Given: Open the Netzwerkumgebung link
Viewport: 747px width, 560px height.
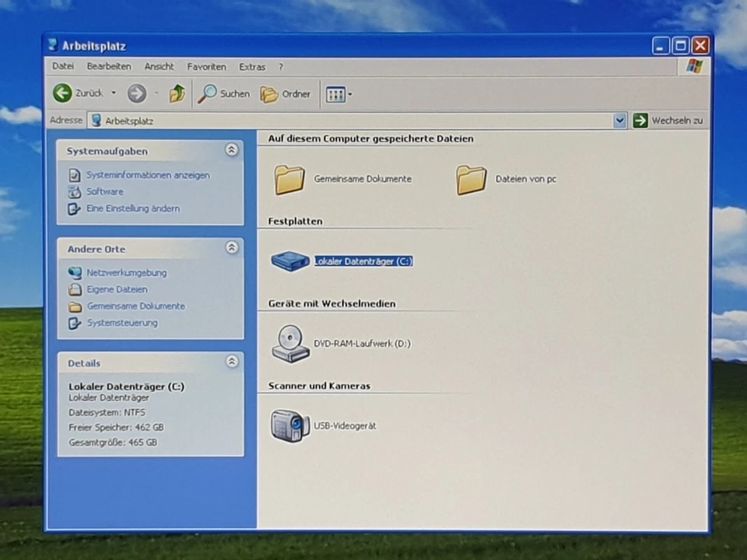Looking at the screenshot, I should 126,273.
